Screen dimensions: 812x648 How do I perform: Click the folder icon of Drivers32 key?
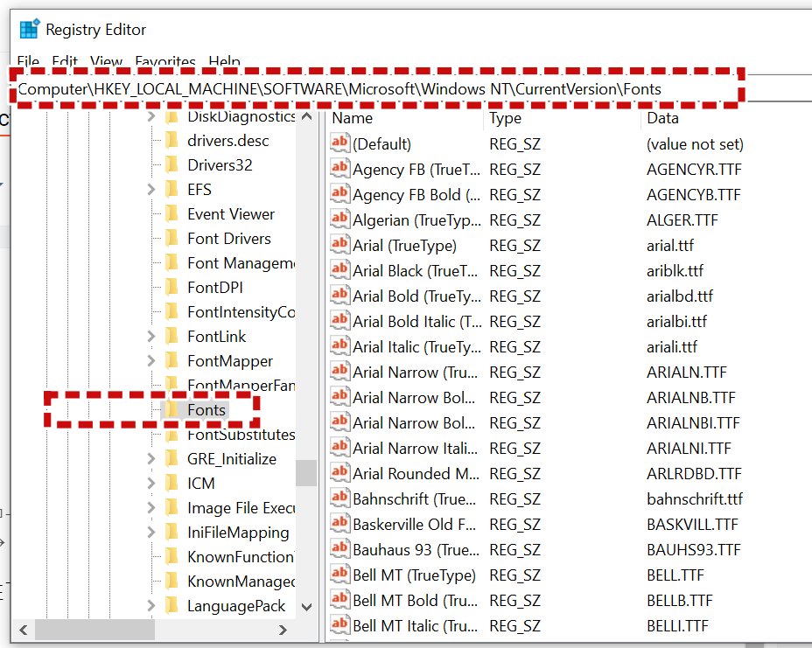(x=171, y=164)
